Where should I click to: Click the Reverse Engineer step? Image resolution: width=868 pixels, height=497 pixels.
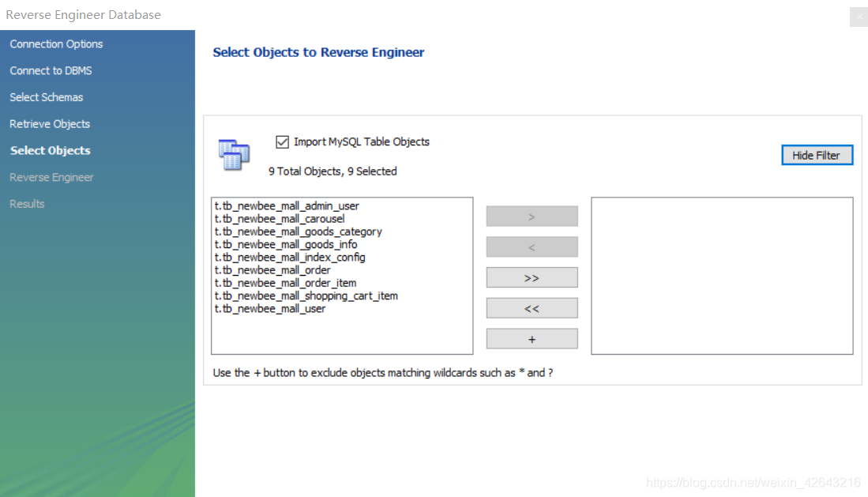(51, 177)
